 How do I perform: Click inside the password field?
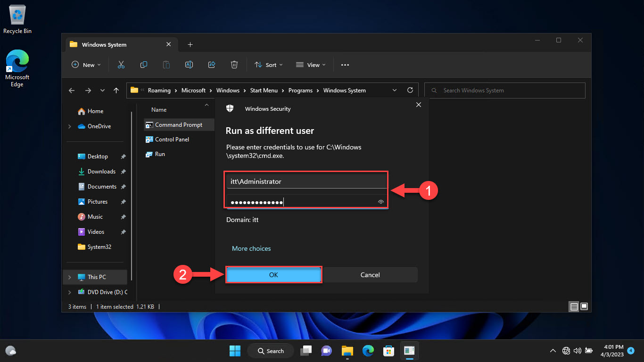click(302, 202)
